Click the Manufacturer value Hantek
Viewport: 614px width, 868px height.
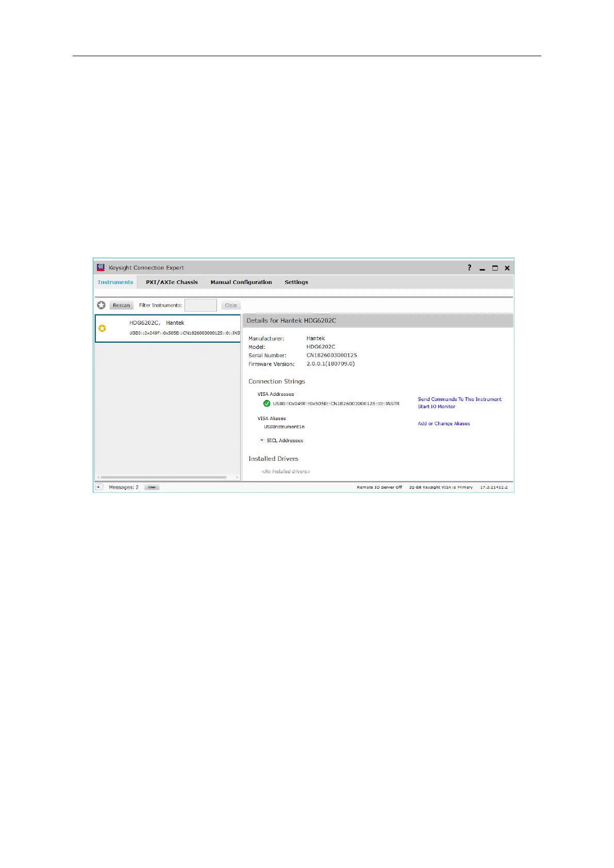click(x=316, y=338)
